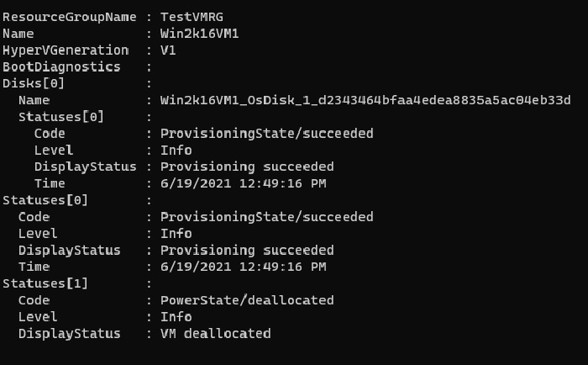
Task: Click the indented Statuses[0] label under Disks[0]
Action: click(x=60, y=117)
